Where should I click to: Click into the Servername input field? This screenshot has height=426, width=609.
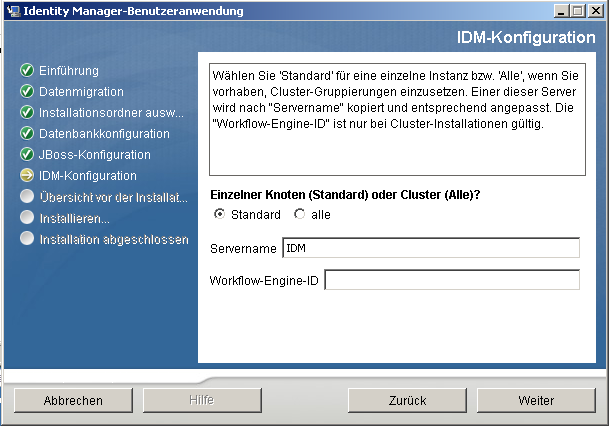431,248
